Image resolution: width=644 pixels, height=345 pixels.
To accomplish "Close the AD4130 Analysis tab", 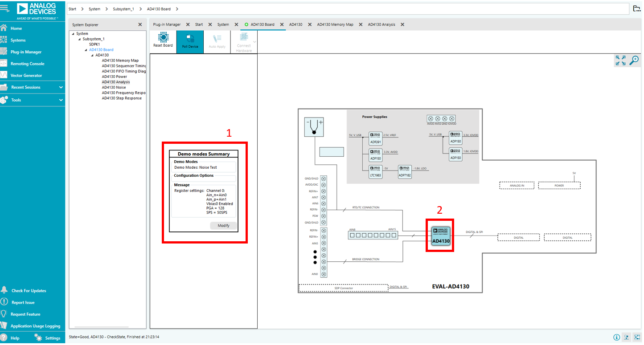I will pyautogui.click(x=402, y=24).
